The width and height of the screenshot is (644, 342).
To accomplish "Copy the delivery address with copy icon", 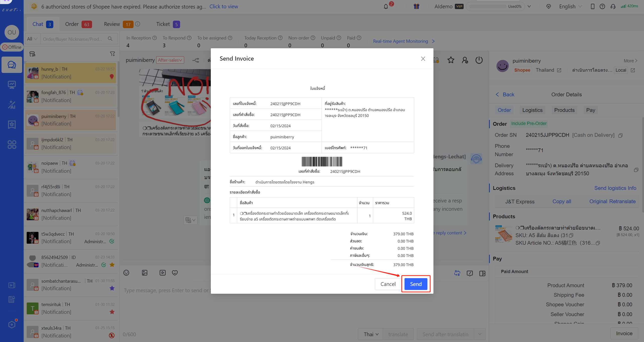I will point(636,170).
